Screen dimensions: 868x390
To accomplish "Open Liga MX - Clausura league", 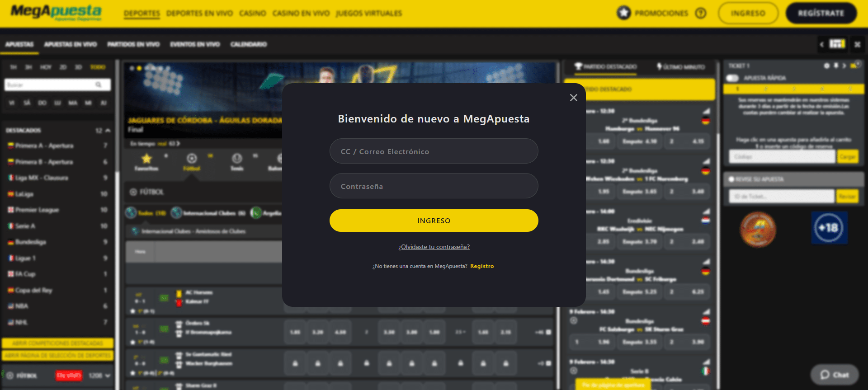I will [x=57, y=178].
